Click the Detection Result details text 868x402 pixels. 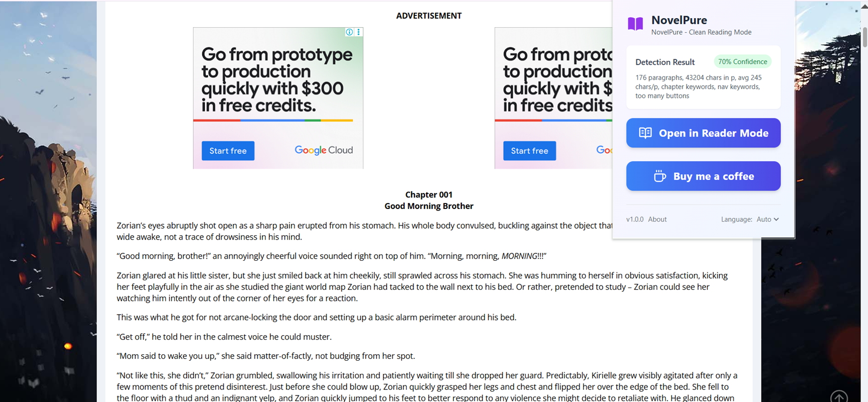[x=698, y=86]
